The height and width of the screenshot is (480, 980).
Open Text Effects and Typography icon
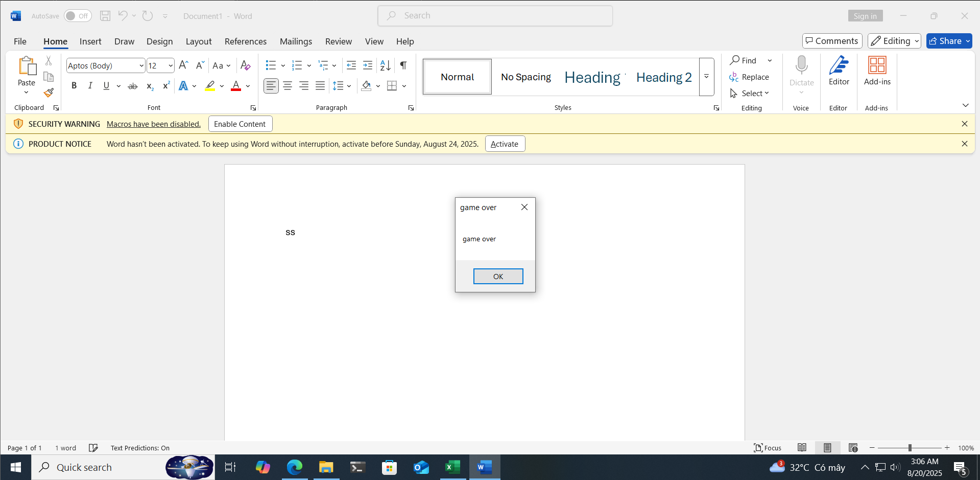coord(183,86)
